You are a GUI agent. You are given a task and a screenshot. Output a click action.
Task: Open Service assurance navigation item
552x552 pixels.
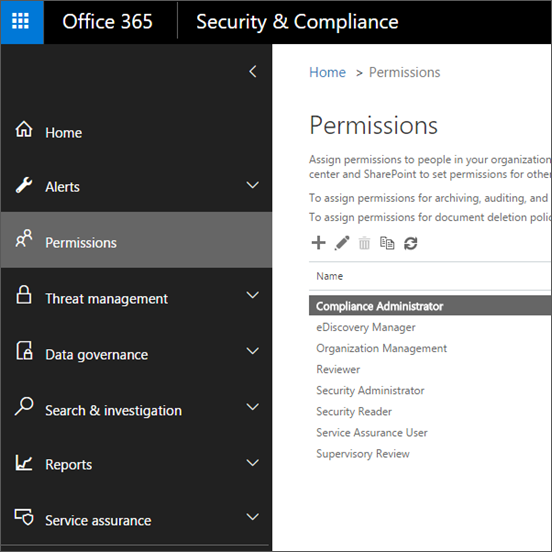pyautogui.click(x=136, y=518)
